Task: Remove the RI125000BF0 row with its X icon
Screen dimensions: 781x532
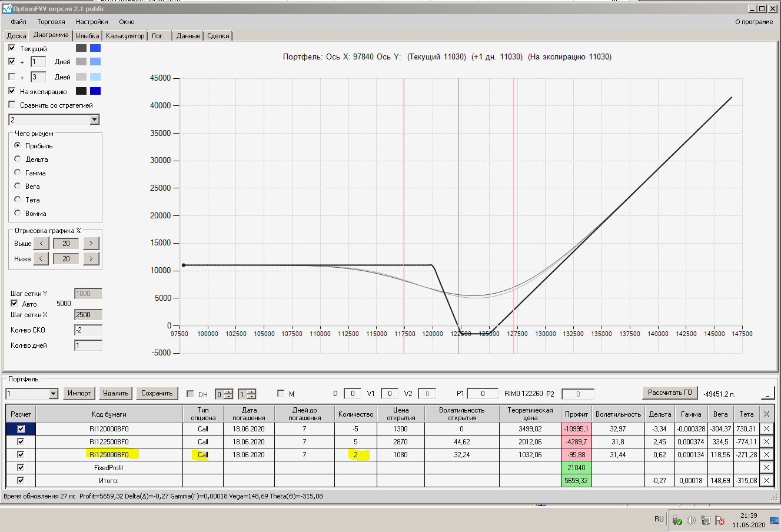Action: pos(766,454)
